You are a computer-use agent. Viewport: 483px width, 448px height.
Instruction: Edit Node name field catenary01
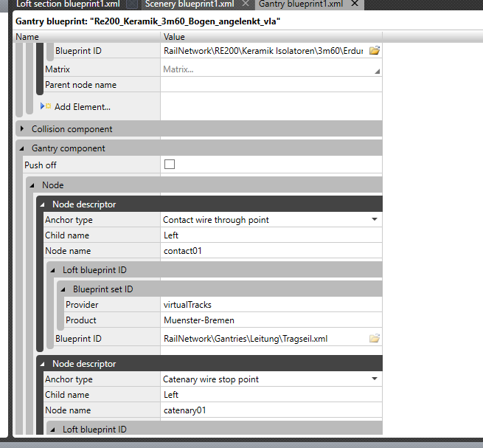tap(271, 410)
